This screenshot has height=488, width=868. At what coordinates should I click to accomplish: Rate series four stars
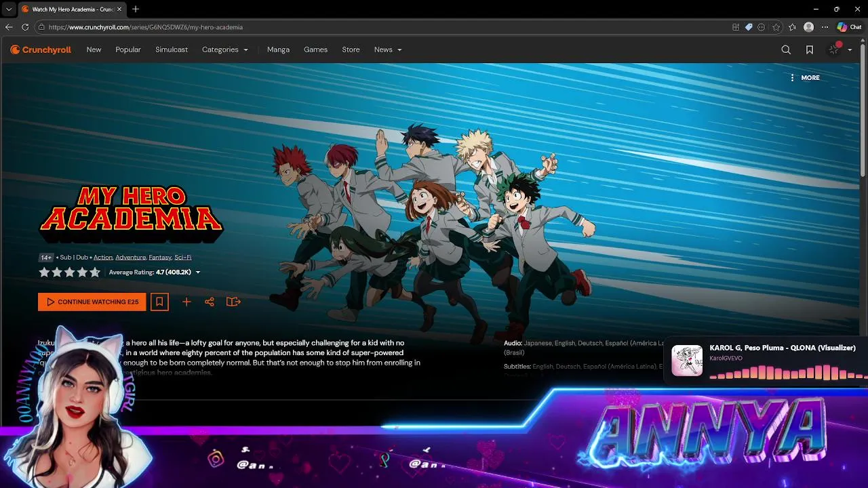click(82, 272)
